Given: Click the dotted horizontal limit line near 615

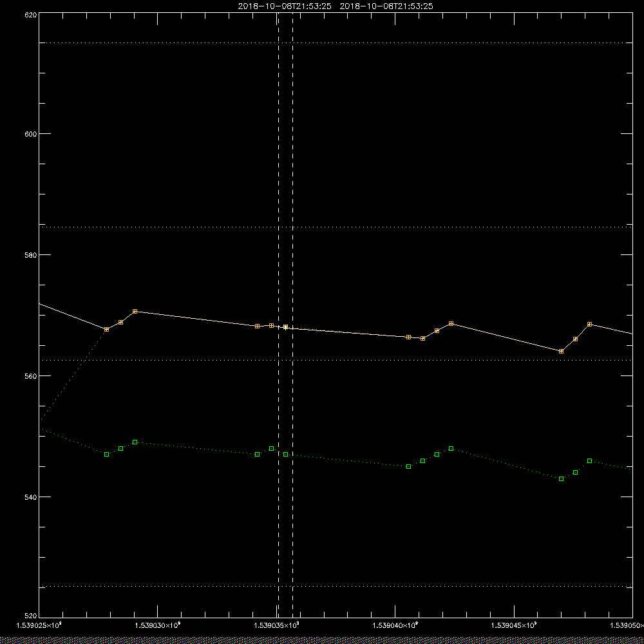Looking at the screenshot, I should tap(336, 43).
